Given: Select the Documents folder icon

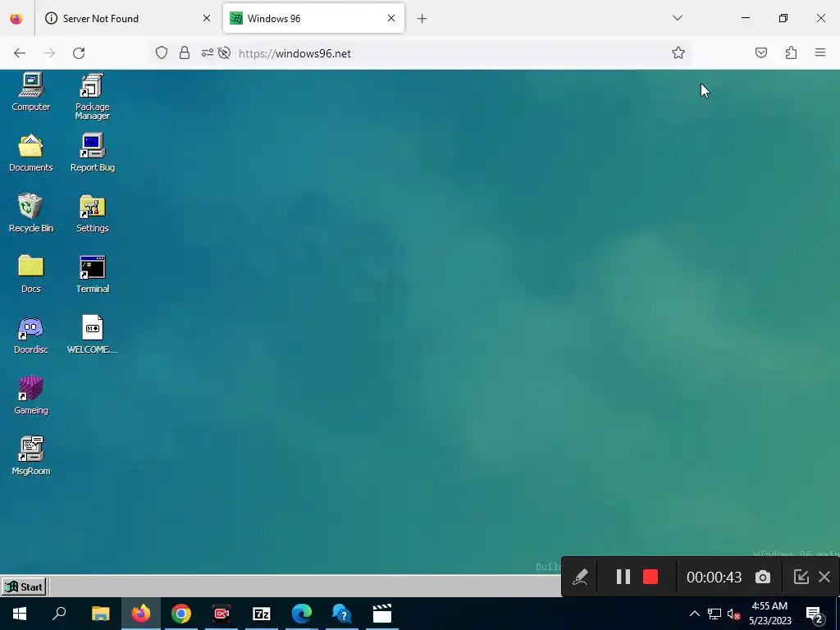Looking at the screenshot, I should [30, 153].
